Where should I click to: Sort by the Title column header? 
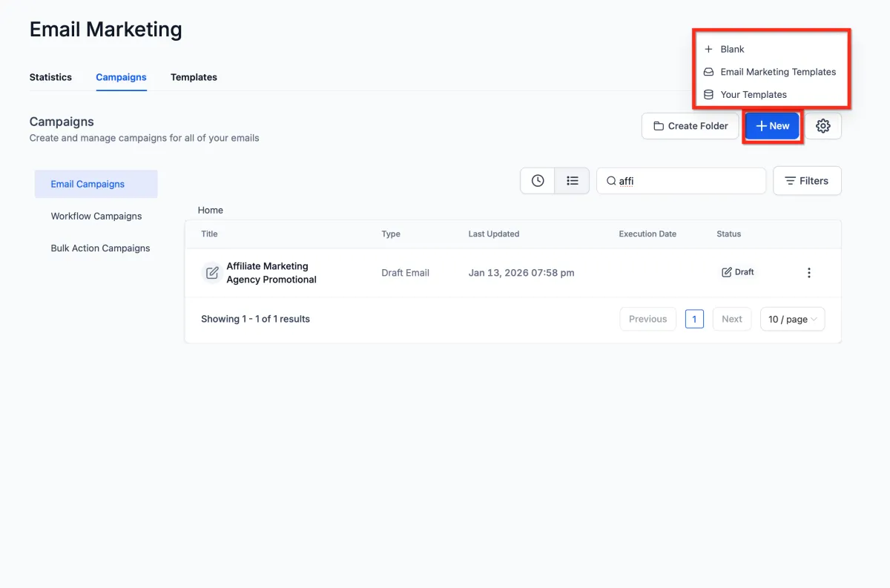[x=209, y=234]
